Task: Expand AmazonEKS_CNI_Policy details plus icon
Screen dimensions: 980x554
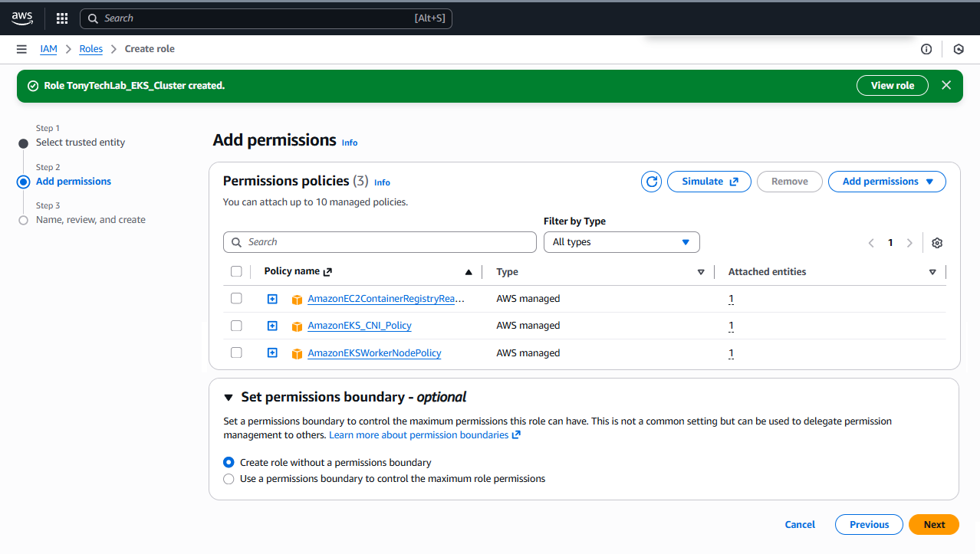Action: (272, 326)
